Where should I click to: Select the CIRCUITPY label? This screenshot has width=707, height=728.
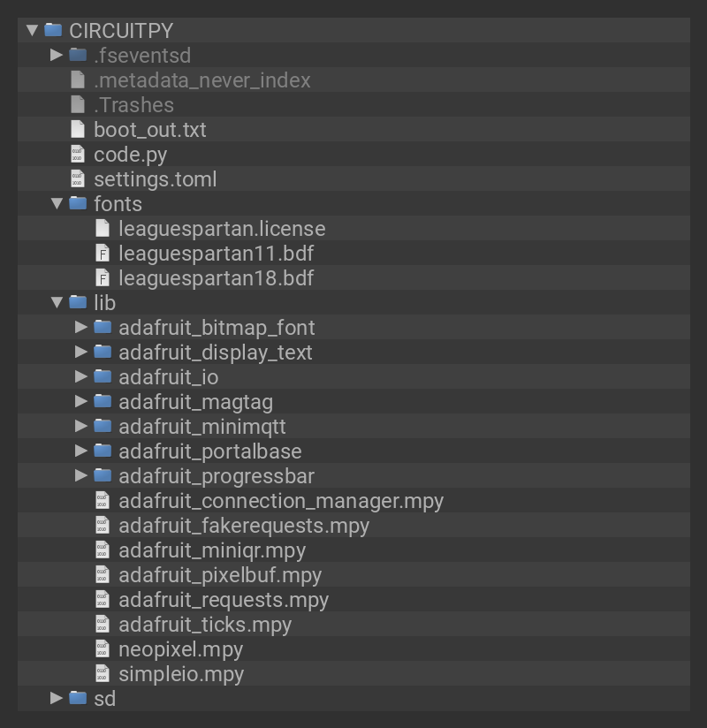[x=121, y=31]
